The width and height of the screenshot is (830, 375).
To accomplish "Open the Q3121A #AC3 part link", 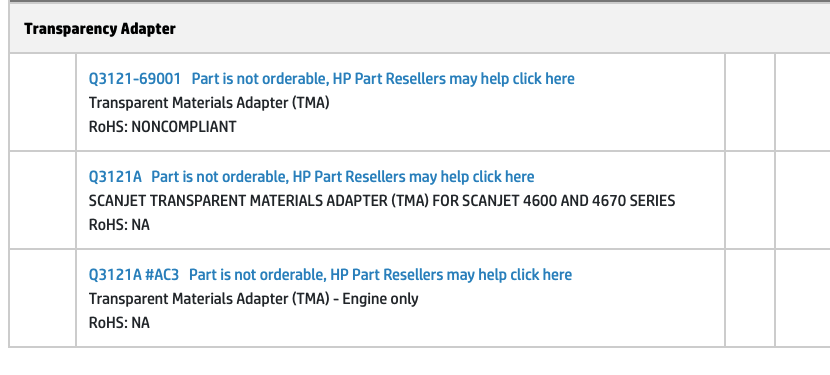I will tap(133, 275).
